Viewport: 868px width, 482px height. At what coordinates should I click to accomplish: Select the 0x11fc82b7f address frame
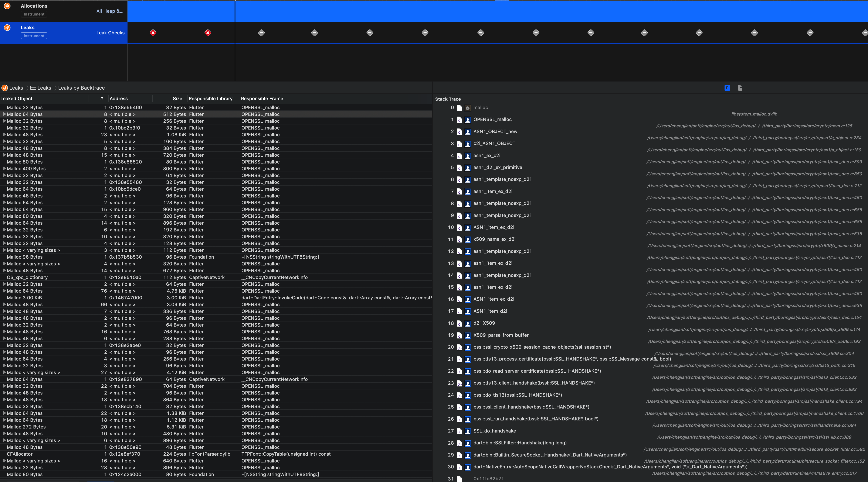pos(488,479)
